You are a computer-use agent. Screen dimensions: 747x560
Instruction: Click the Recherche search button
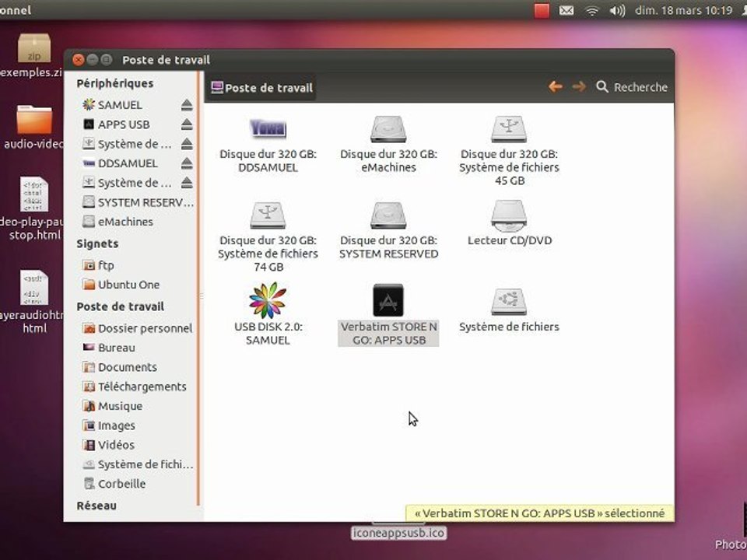coord(632,87)
